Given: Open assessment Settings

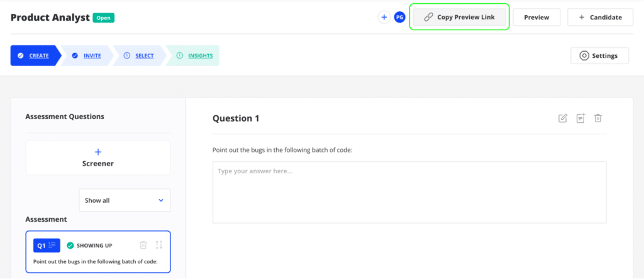Looking at the screenshot, I should pos(599,55).
